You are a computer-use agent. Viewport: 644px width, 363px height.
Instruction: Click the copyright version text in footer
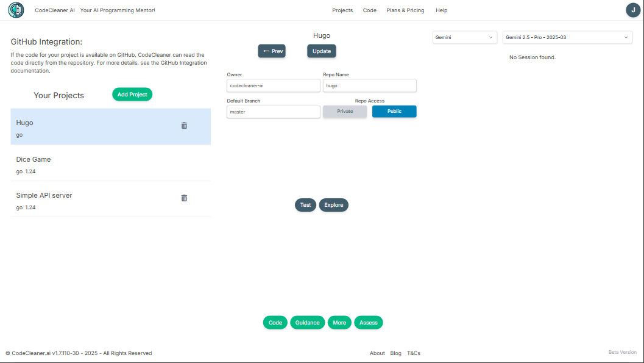[x=79, y=353]
